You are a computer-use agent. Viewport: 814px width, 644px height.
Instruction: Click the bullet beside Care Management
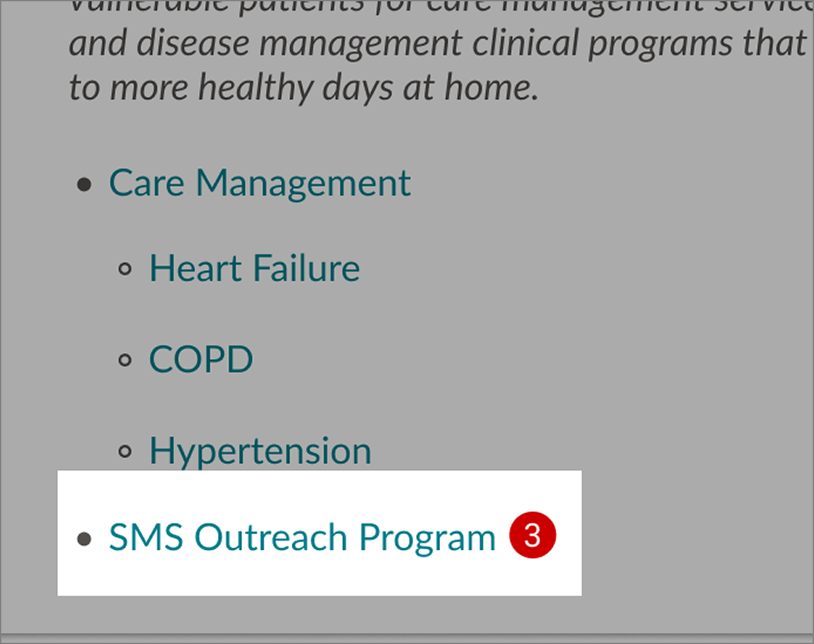84,184
